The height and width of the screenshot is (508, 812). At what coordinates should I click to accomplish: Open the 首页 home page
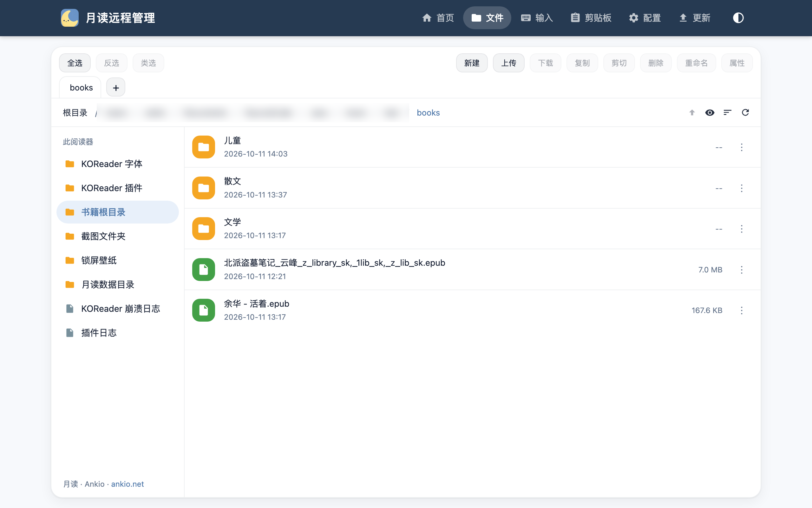(438, 18)
